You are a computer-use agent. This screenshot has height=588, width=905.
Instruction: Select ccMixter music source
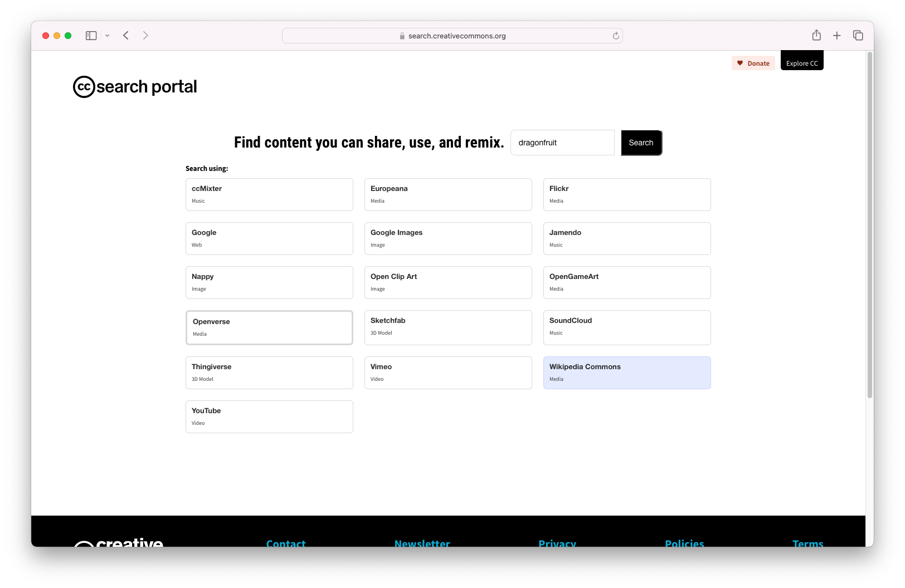[x=269, y=194]
